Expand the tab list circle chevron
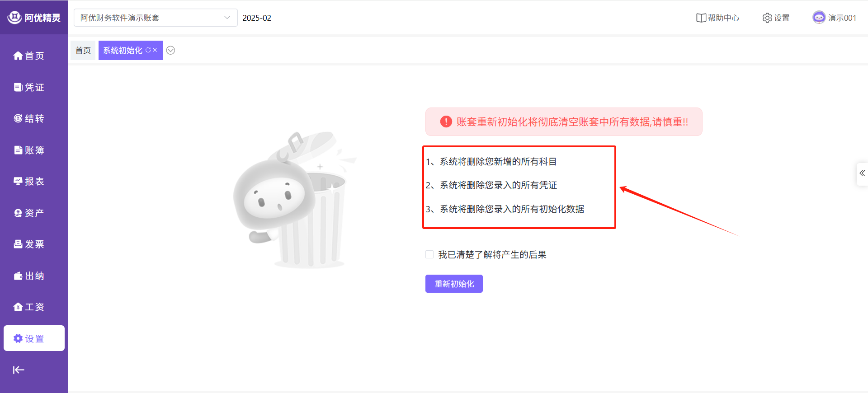This screenshot has height=393, width=868. coord(170,50)
